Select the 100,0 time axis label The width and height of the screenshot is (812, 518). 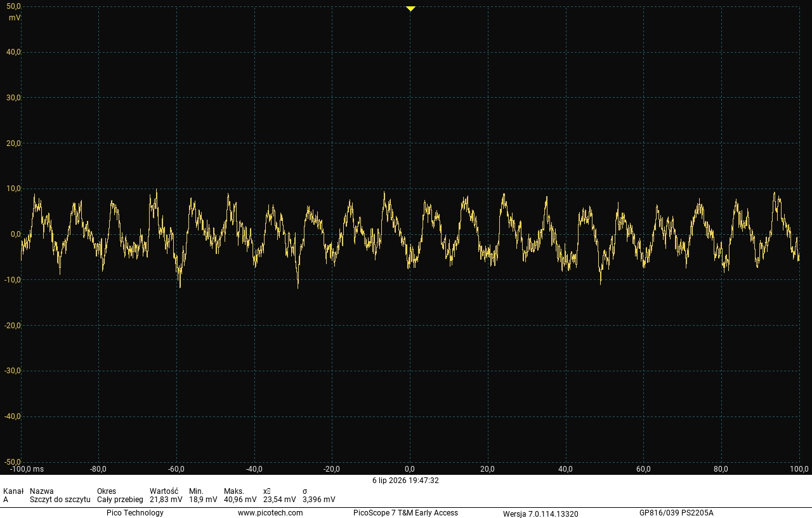(799, 469)
